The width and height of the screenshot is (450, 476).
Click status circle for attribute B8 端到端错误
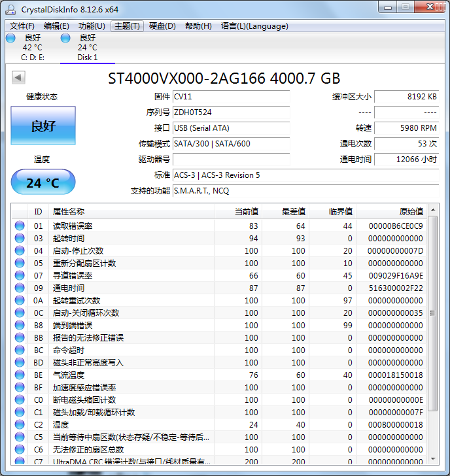[20, 325]
